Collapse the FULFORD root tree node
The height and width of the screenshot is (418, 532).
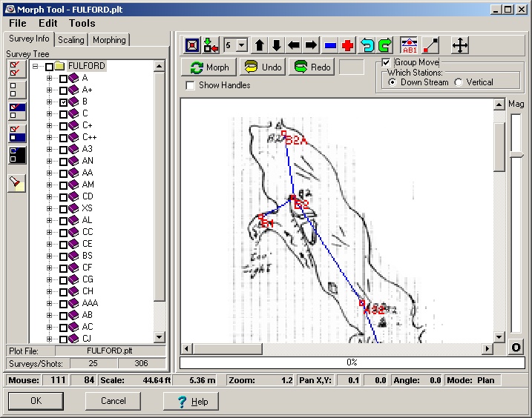pyautogui.click(x=36, y=67)
